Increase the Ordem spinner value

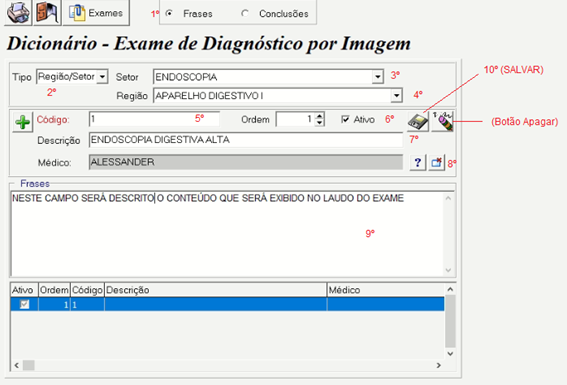(319, 116)
